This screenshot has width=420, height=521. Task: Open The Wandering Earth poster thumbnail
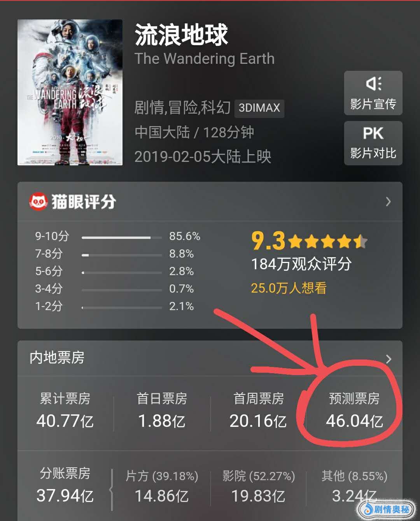point(70,93)
